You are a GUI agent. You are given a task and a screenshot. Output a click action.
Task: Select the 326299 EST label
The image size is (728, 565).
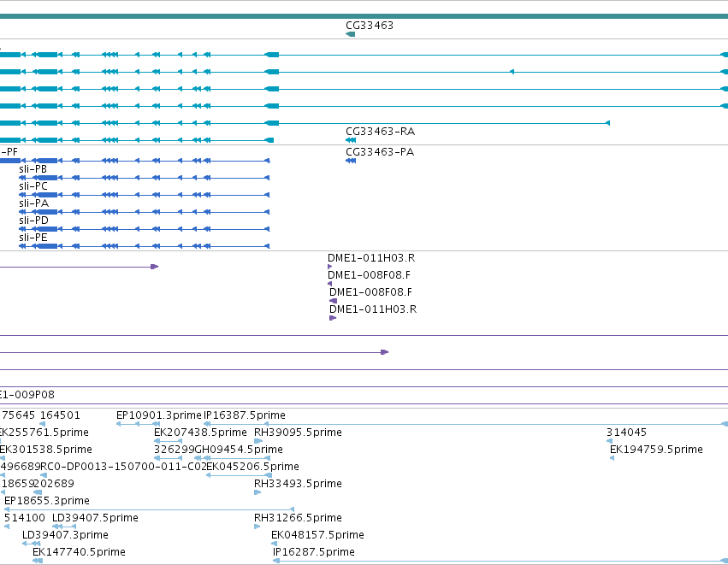(175, 450)
